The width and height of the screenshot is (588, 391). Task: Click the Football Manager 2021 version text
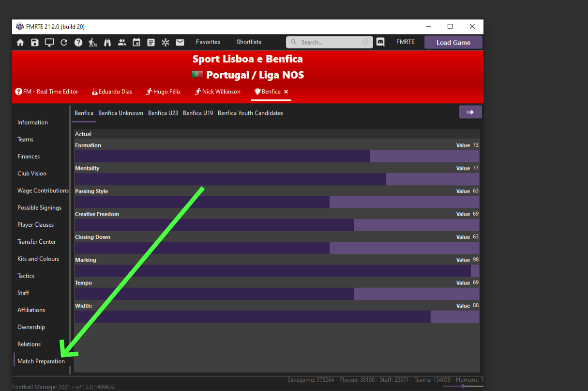pos(63,387)
